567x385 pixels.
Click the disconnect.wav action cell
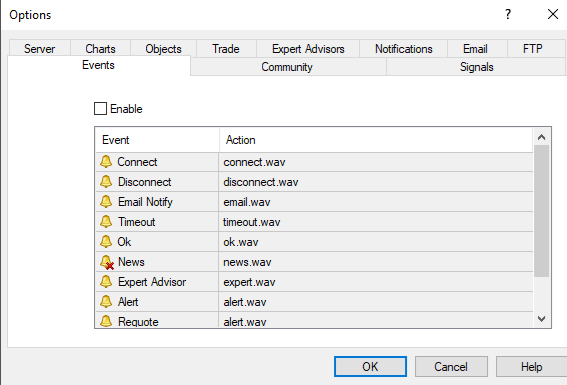point(376,182)
